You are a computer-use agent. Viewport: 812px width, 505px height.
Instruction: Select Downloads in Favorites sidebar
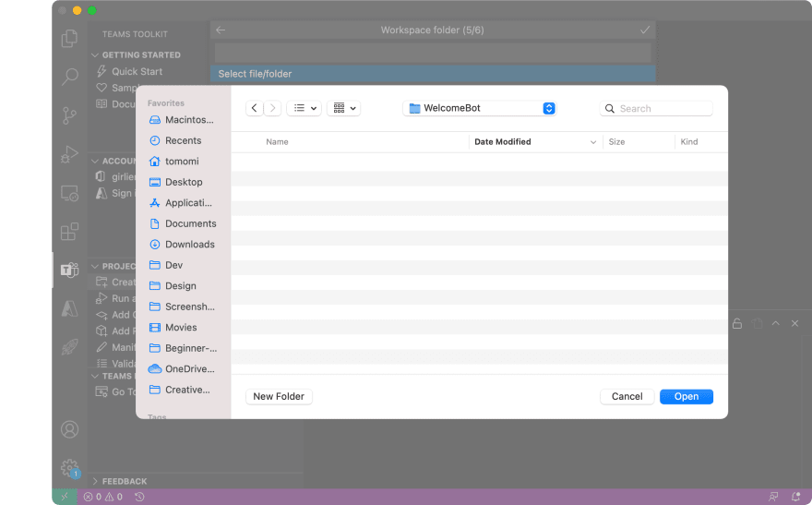tap(183, 244)
